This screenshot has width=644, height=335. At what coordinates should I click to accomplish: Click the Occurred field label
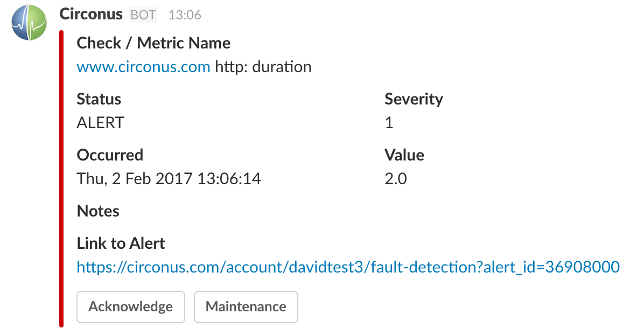[x=110, y=155]
